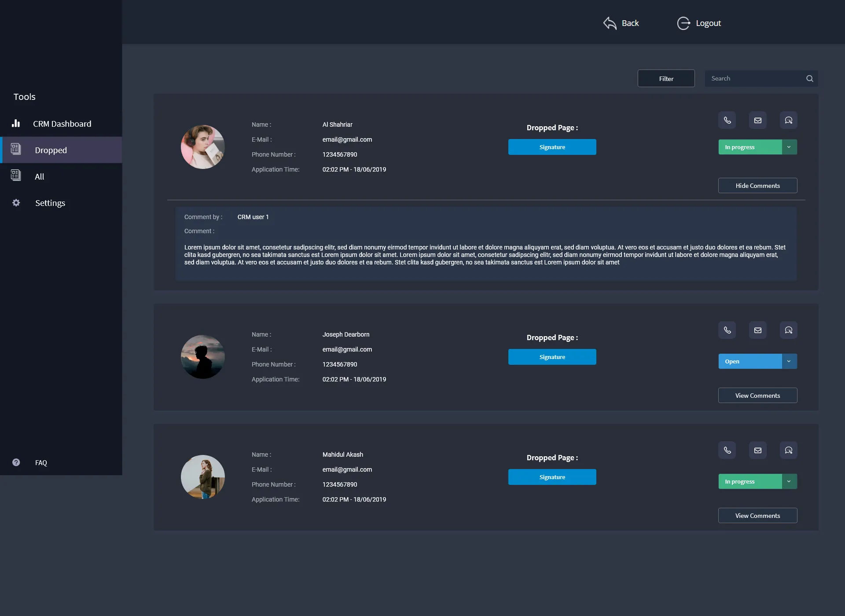The image size is (845, 616).
Task: Click the Logout icon
Action: 683,23
